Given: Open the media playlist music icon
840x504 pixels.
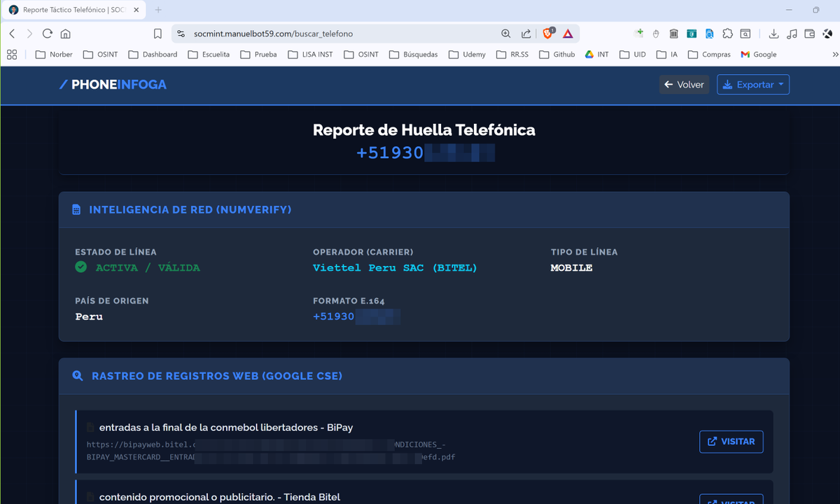Looking at the screenshot, I should pos(792,34).
